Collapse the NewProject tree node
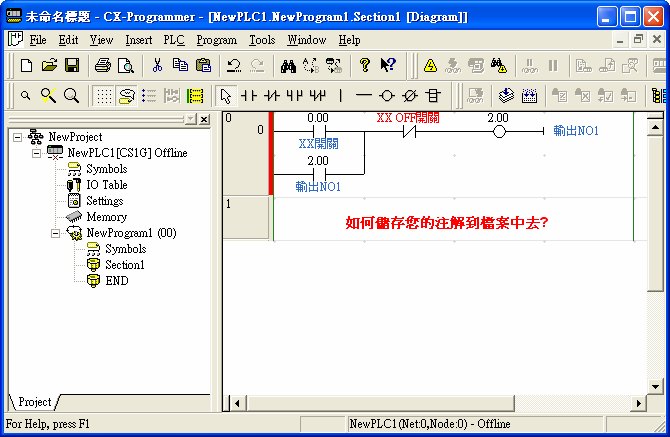The height and width of the screenshot is (437, 670). [x=18, y=137]
